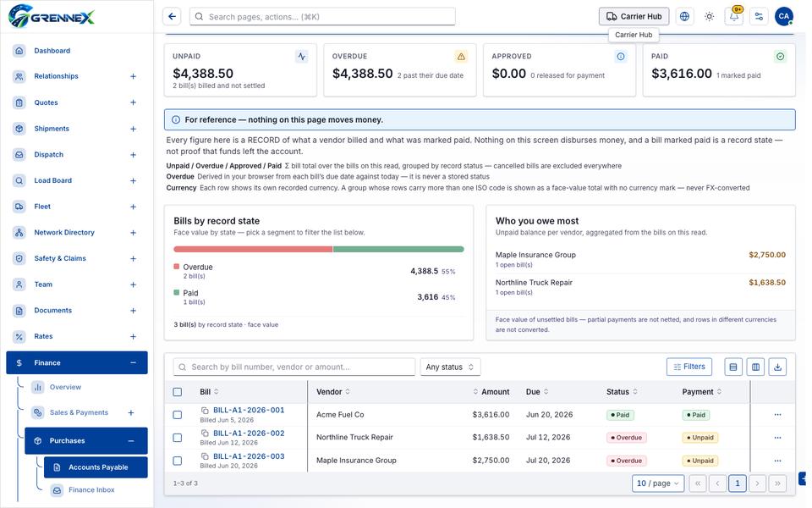Open the Filters button
Viewport: 812px width, 508px height.
689,367
